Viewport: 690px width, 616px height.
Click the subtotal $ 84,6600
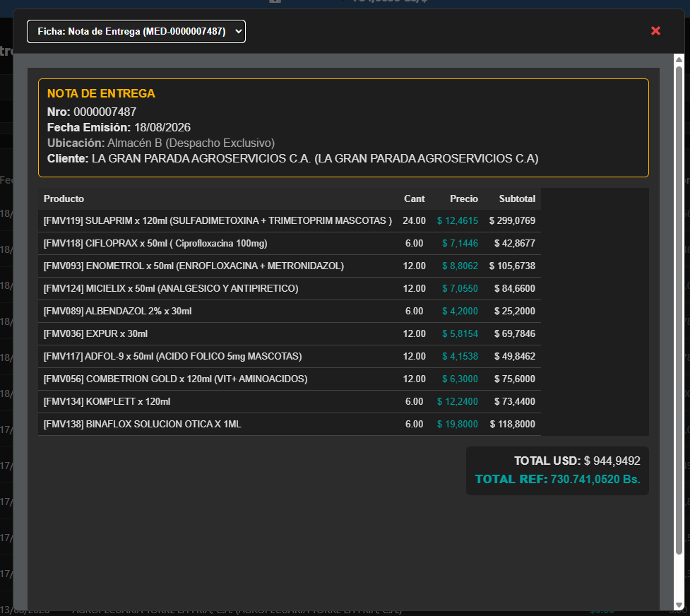coord(514,288)
